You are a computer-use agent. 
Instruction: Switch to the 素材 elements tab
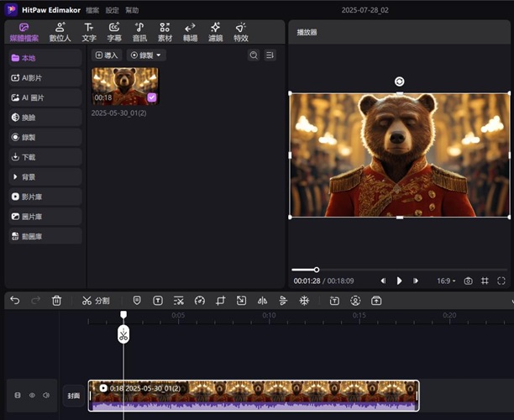point(165,32)
